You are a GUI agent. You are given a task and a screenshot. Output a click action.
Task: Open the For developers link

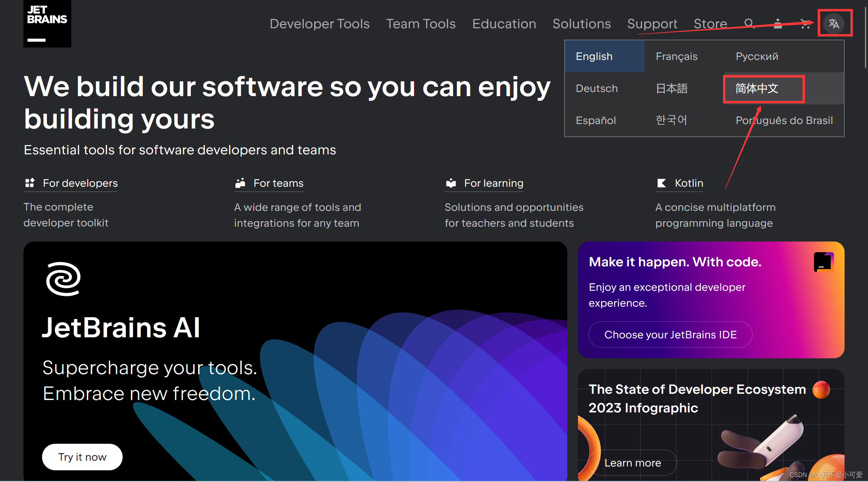80,183
